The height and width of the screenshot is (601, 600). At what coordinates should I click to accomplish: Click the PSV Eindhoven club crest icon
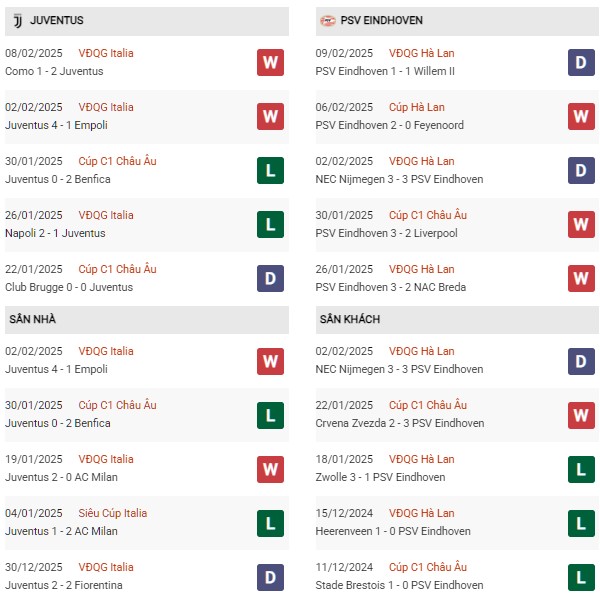tap(327, 21)
